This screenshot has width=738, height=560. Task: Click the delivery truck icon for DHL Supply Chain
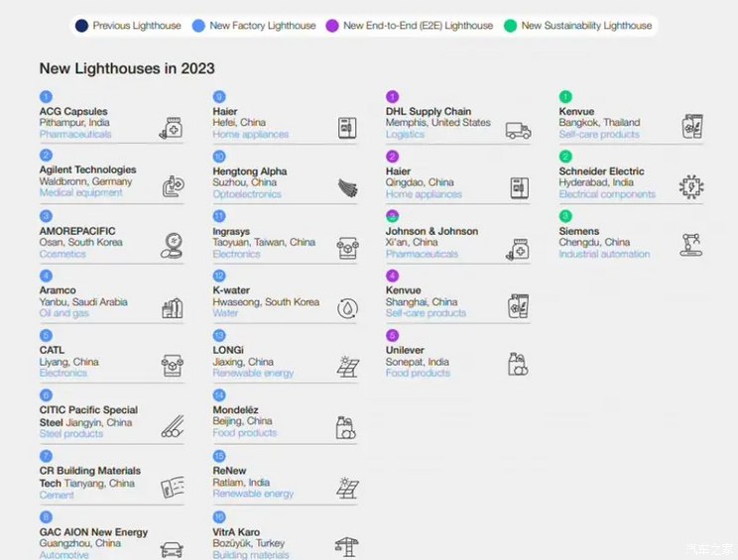(x=518, y=129)
